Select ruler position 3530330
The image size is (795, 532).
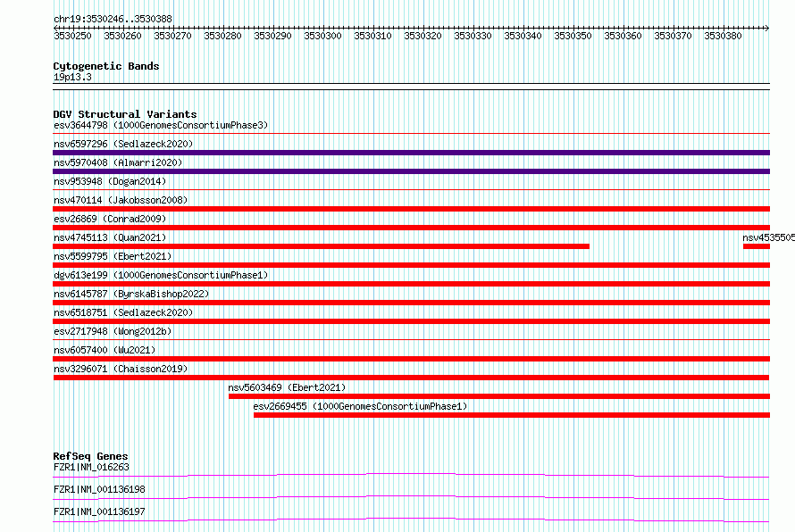point(473,36)
